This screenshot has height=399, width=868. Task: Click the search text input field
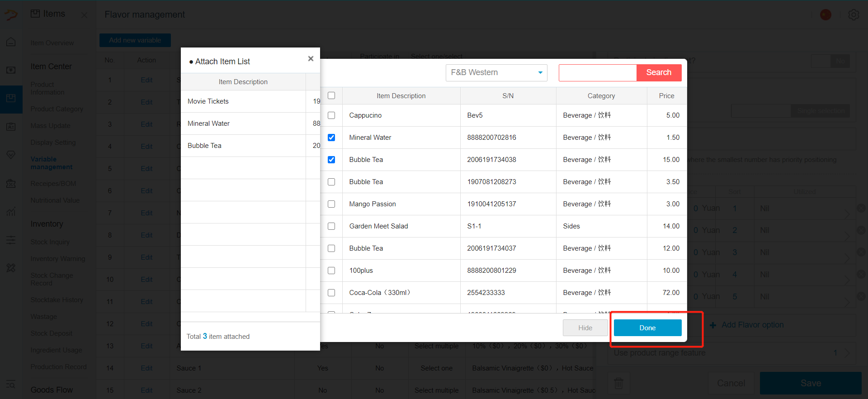point(598,72)
